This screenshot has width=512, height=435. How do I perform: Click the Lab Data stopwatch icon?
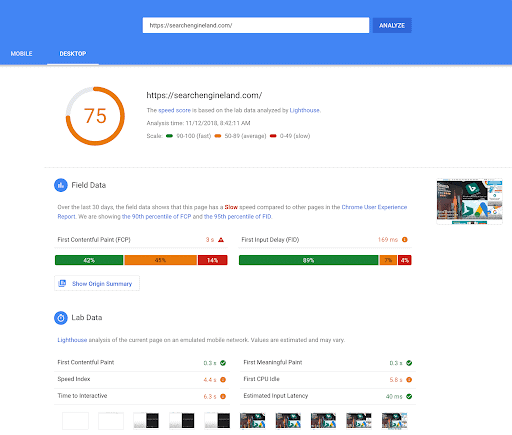61,318
